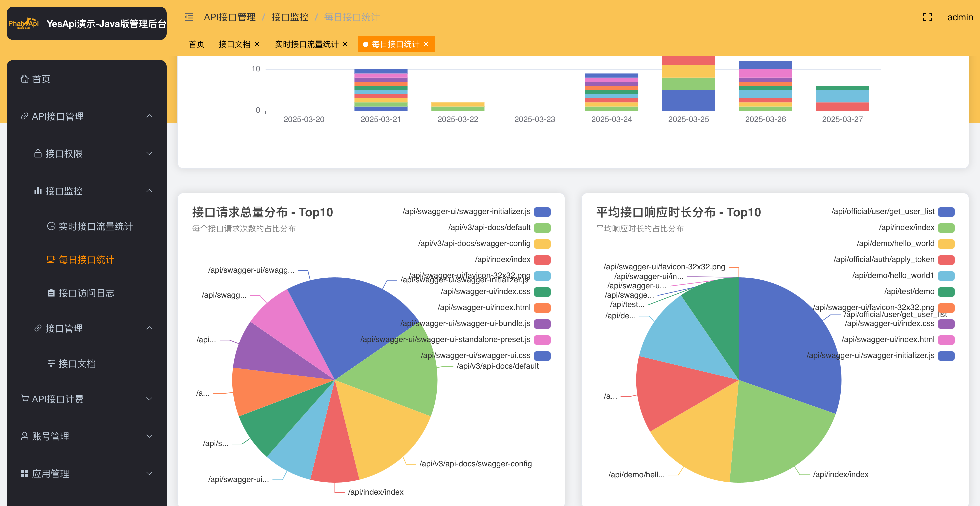Click the sidebar collapse icon beside breadcrumb
The image size is (980, 506).
pos(188,17)
